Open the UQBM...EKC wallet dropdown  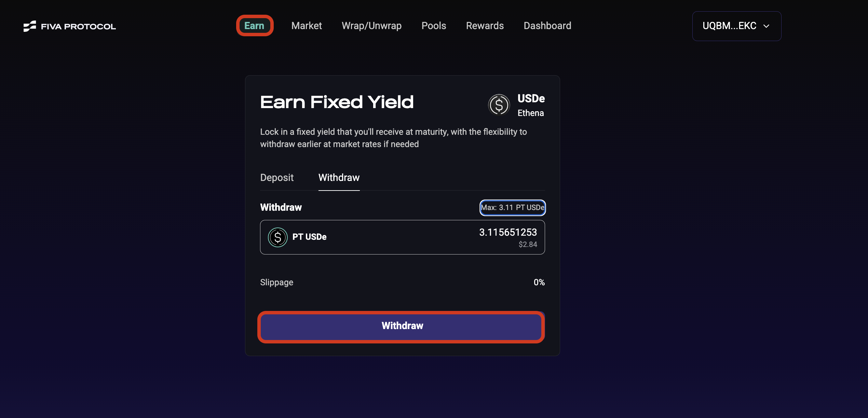click(x=729, y=26)
